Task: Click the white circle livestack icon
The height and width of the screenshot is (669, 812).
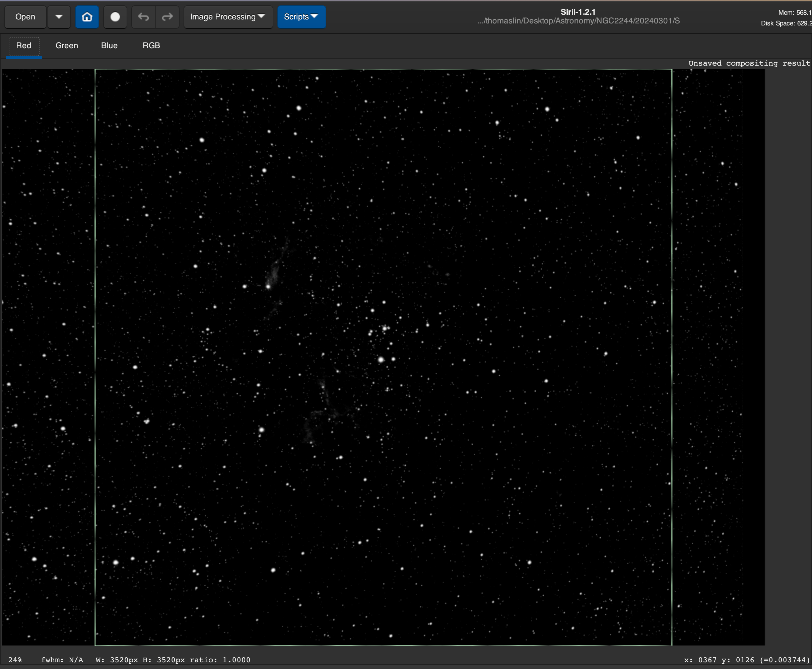Action: point(115,17)
